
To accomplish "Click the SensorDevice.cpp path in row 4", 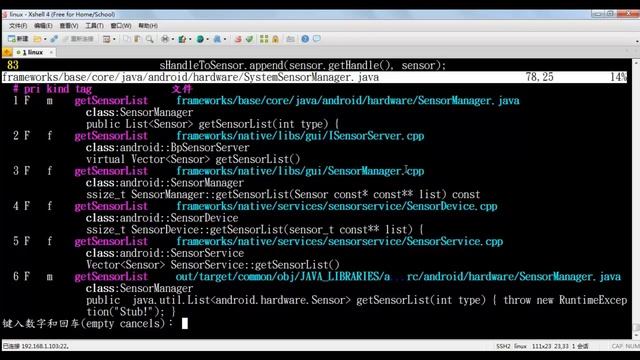I will (x=337, y=206).
